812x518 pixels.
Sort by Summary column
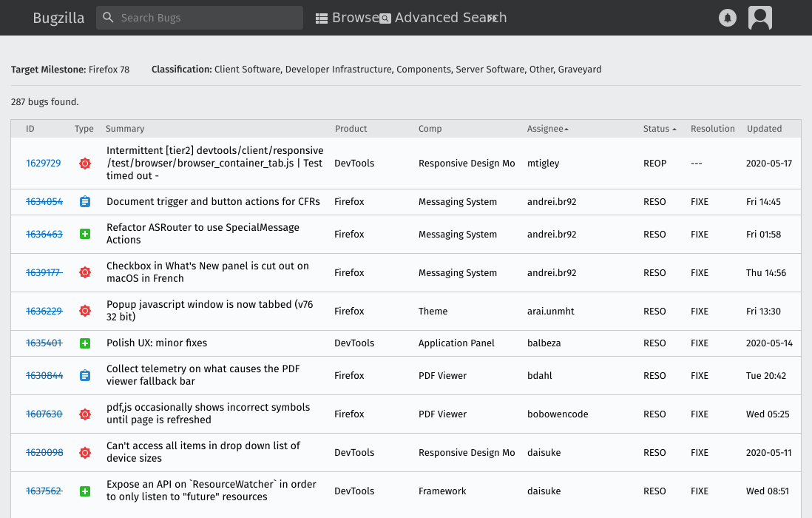pos(125,129)
